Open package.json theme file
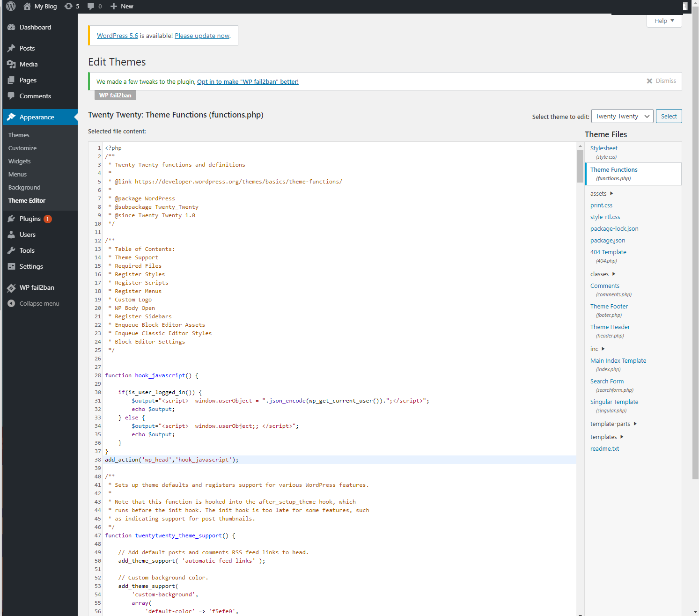The height and width of the screenshot is (616, 699). coord(608,240)
